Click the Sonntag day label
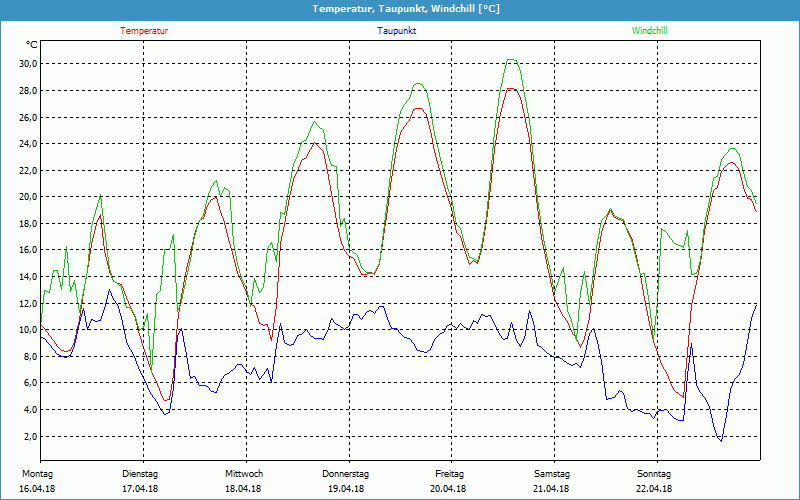Viewport: 800px width, 500px height. click(x=654, y=474)
